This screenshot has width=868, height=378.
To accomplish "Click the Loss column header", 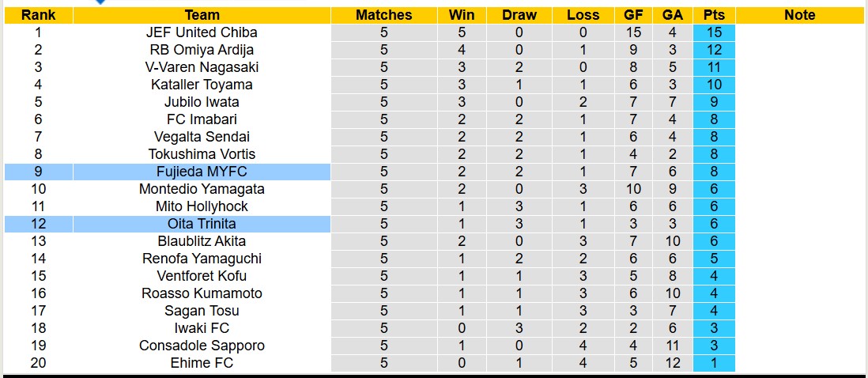I will pyautogui.click(x=583, y=15).
